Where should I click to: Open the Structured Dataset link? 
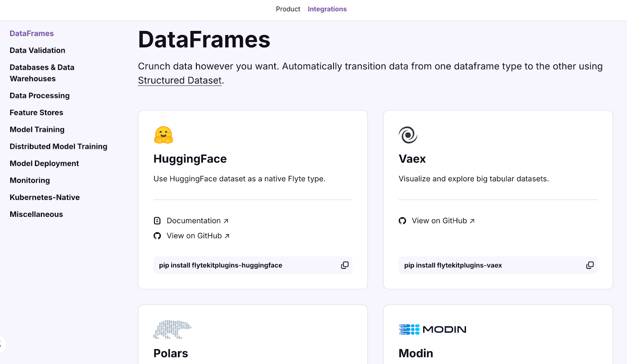(x=180, y=81)
